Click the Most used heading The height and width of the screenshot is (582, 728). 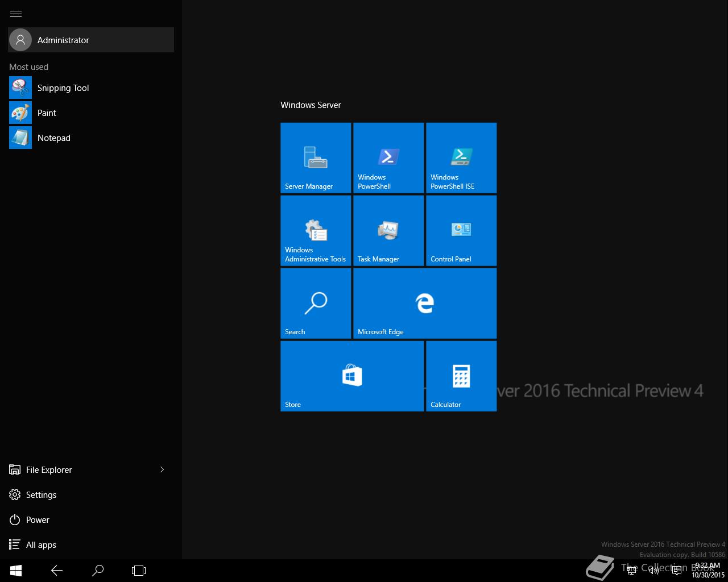coord(28,67)
